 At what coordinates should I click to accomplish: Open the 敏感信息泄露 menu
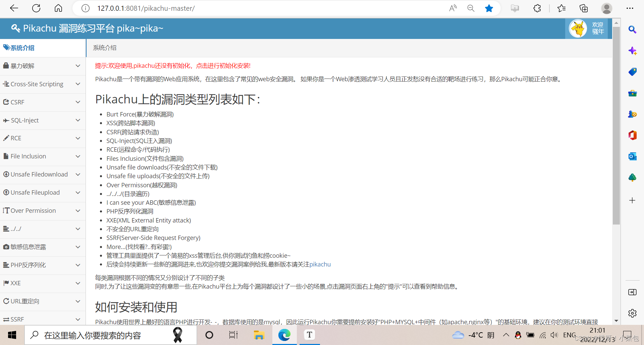click(43, 247)
